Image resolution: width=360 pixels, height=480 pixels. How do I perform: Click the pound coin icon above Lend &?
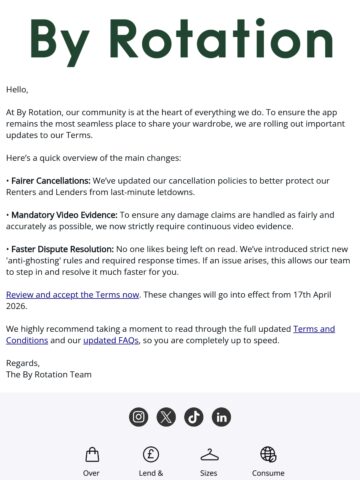pos(151,454)
